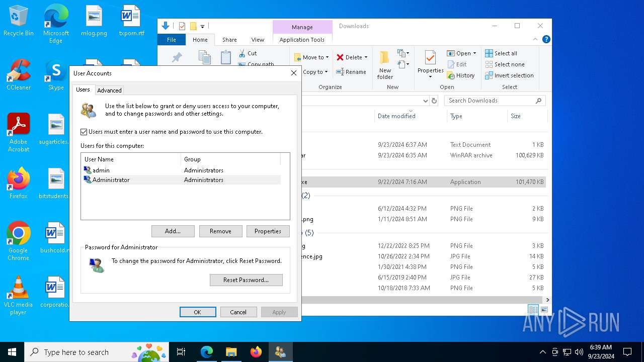Open the Application Tools tab

click(x=302, y=40)
